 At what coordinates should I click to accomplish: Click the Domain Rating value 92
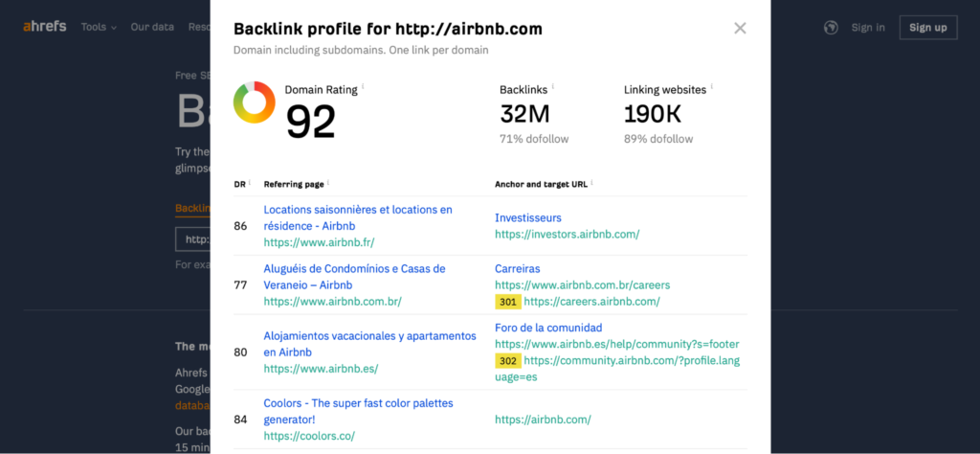tap(311, 121)
